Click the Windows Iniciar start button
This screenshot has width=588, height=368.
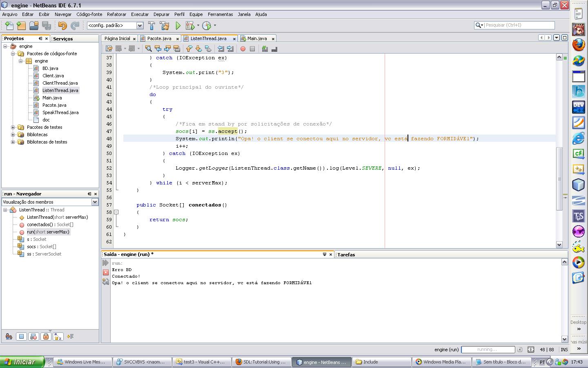point(22,362)
